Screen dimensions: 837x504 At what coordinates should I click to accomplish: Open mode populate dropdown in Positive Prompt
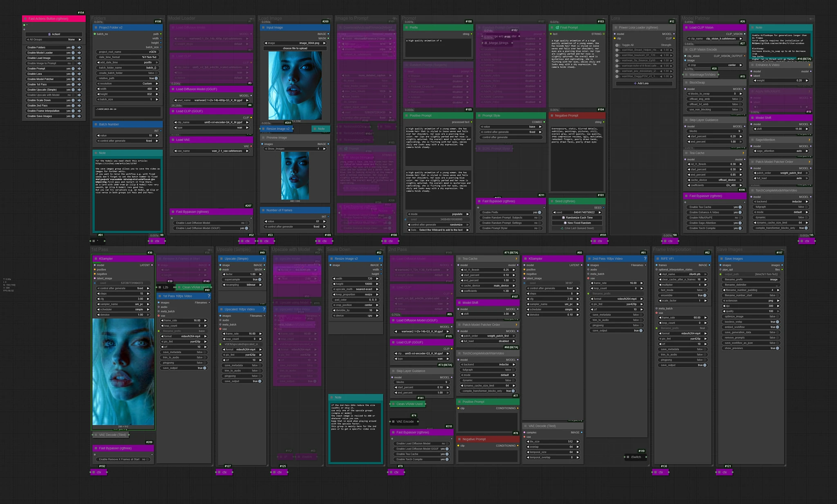[438, 214]
